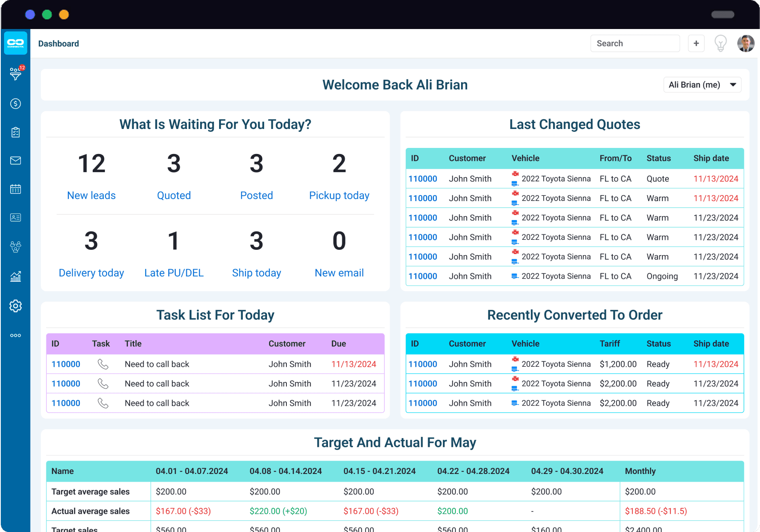This screenshot has width=760, height=532.
Task: Open the clipboard orders icon in sidebar
Action: point(15,132)
